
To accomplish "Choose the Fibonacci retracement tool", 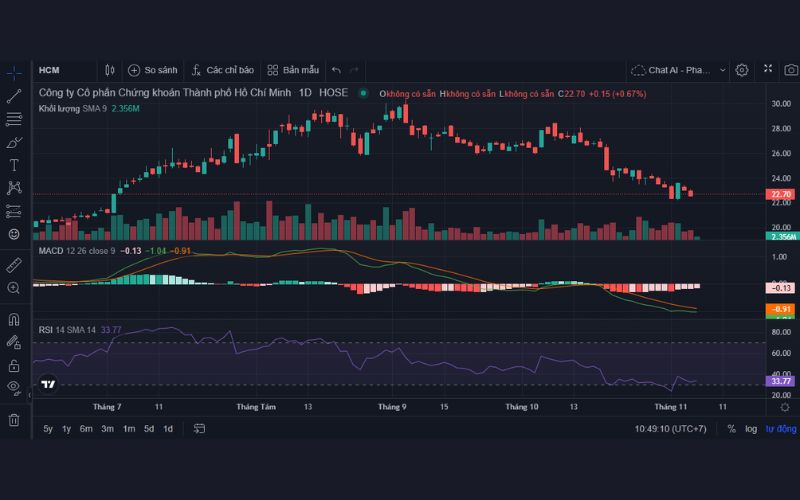I will coord(14,119).
